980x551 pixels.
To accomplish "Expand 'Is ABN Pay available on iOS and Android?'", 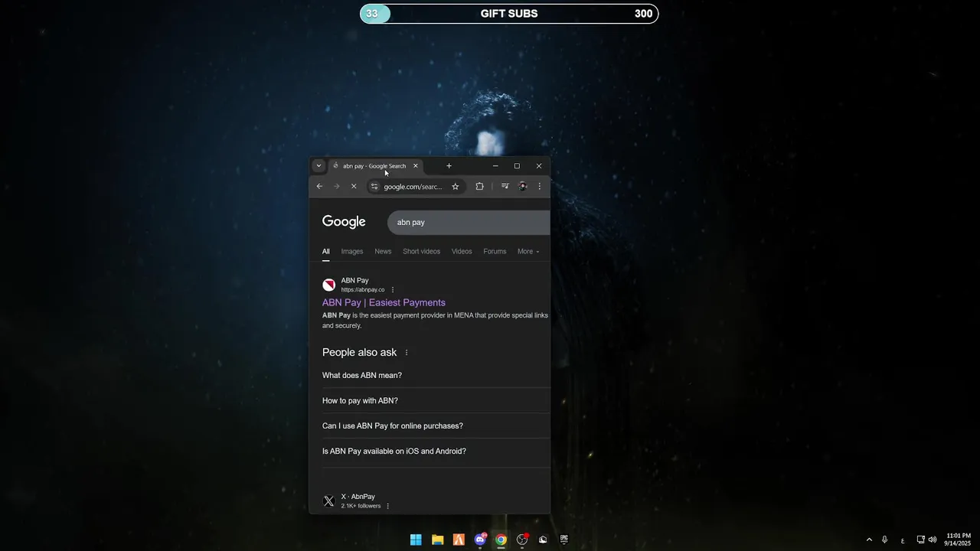I will coord(436,451).
